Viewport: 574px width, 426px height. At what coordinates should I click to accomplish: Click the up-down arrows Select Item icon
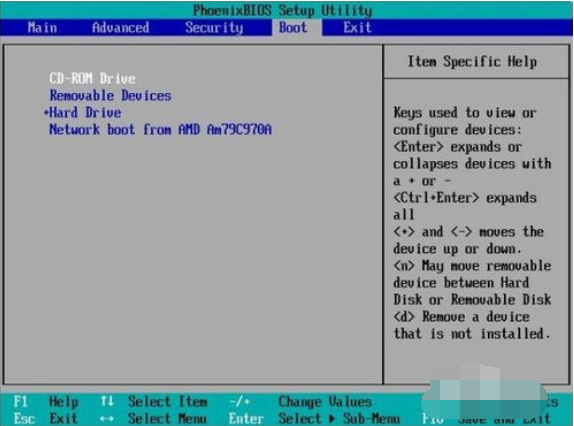(x=107, y=401)
